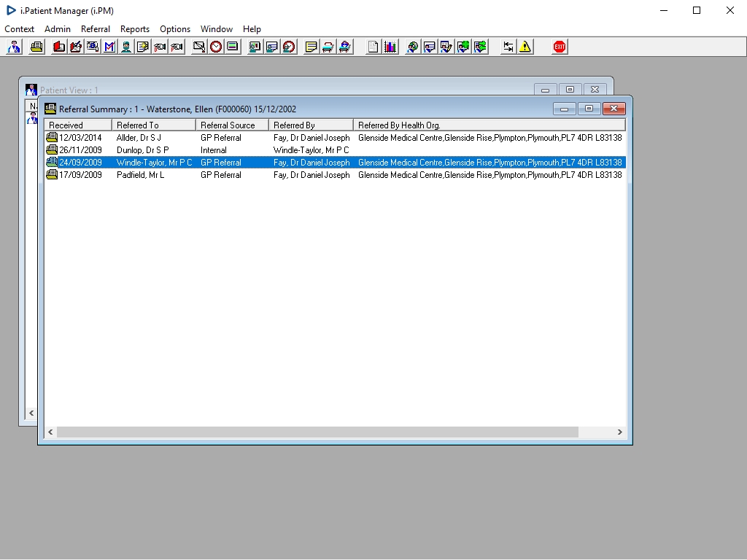Click 'Allder, Dr S J' in Referred To
This screenshot has width=747, height=560.
(x=139, y=138)
